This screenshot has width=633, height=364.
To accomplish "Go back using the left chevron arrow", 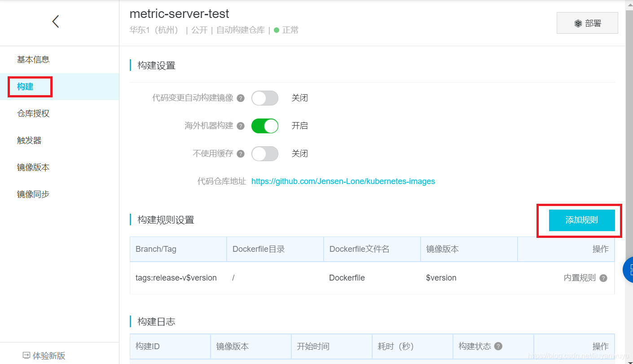I will (x=56, y=21).
